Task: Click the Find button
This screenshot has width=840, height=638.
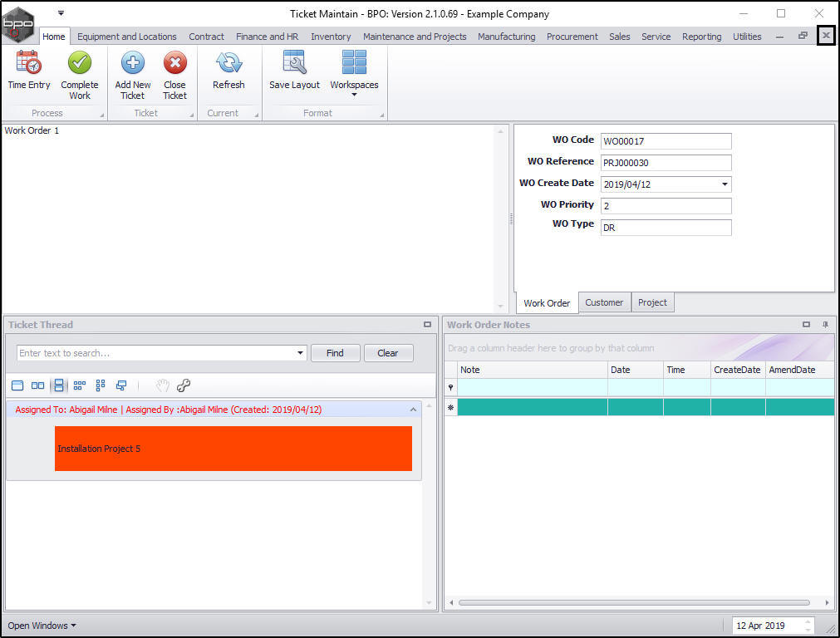Action: click(335, 353)
